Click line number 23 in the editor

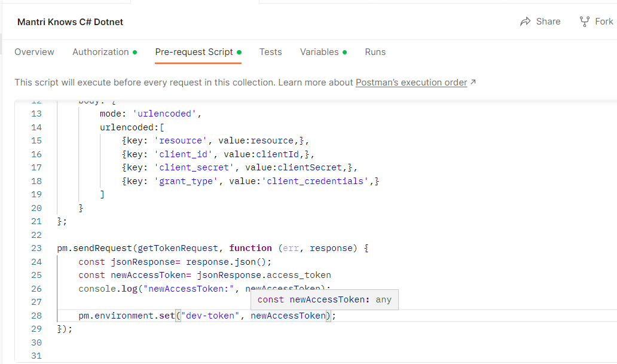pyautogui.click(x=36, y=247)
